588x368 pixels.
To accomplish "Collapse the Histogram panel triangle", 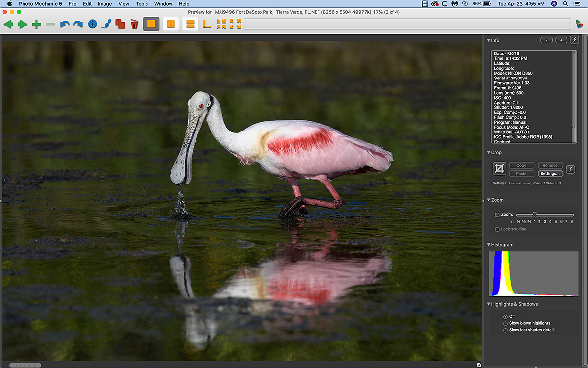I will point(488,244).
